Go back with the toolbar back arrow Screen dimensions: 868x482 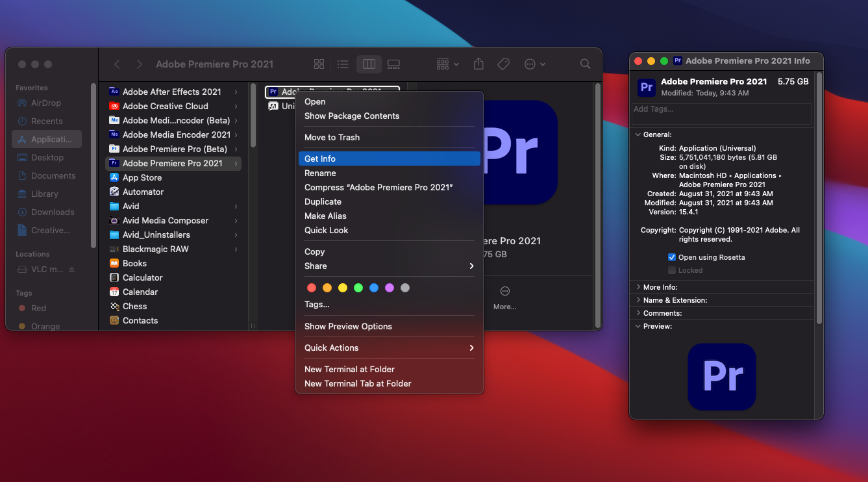(x=117, y=64)
